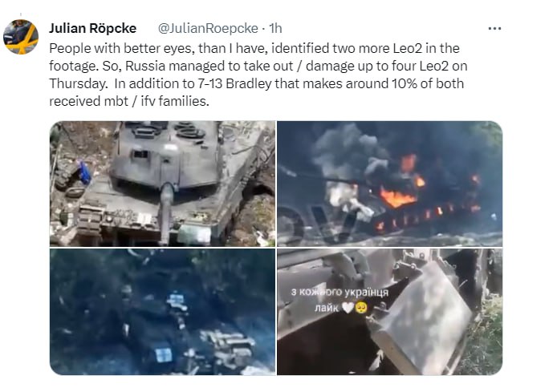553x392 pixels.
Task: Click Julian Röpcke's profile avatar
Action: [x=21, y=37]
